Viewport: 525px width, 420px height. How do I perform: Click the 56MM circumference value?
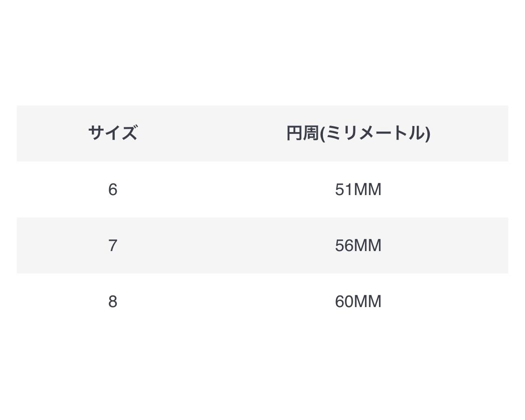(x=358, y=245)
